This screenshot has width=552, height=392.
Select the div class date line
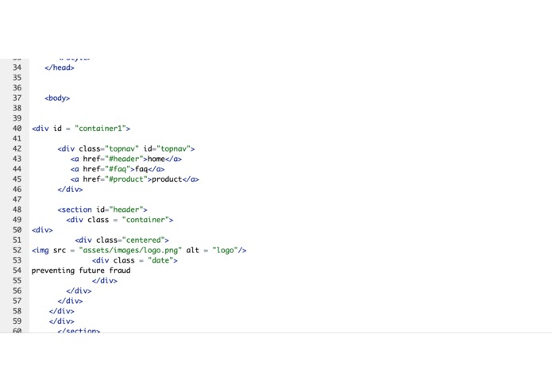tap(135, 260)
